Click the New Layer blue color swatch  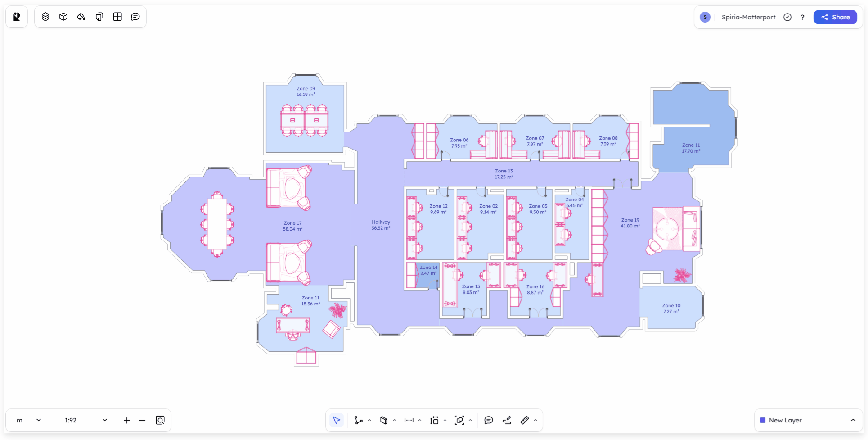coord(763,420)
